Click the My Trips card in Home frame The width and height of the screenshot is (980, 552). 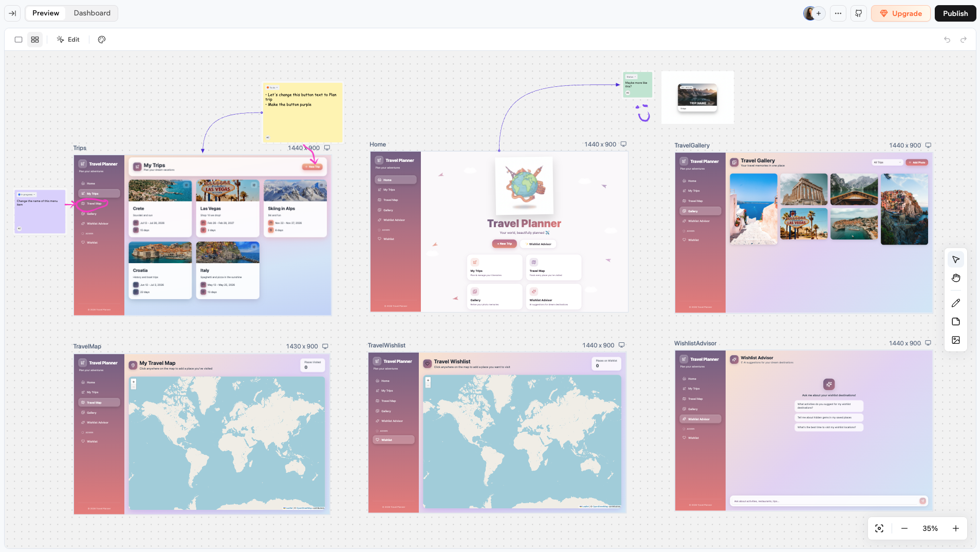(494, 267)
